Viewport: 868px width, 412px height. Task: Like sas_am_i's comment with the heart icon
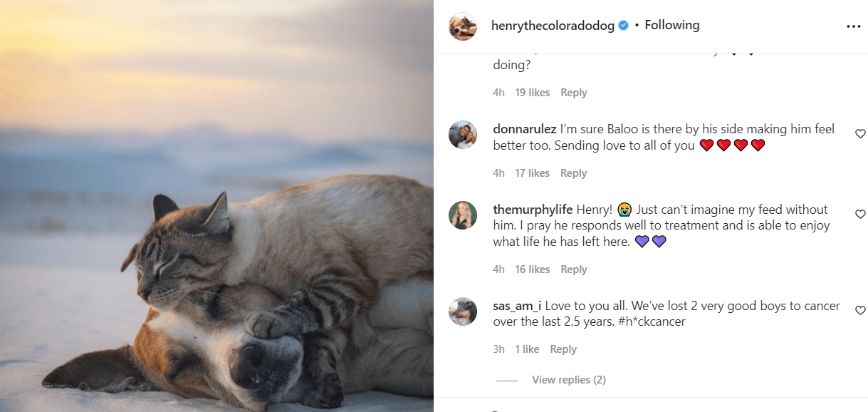(x=860, y=311)
